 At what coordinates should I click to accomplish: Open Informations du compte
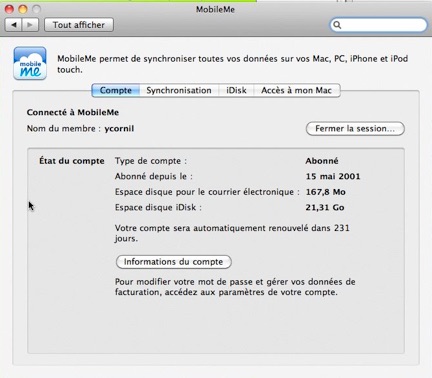click(x=173, y=262)
